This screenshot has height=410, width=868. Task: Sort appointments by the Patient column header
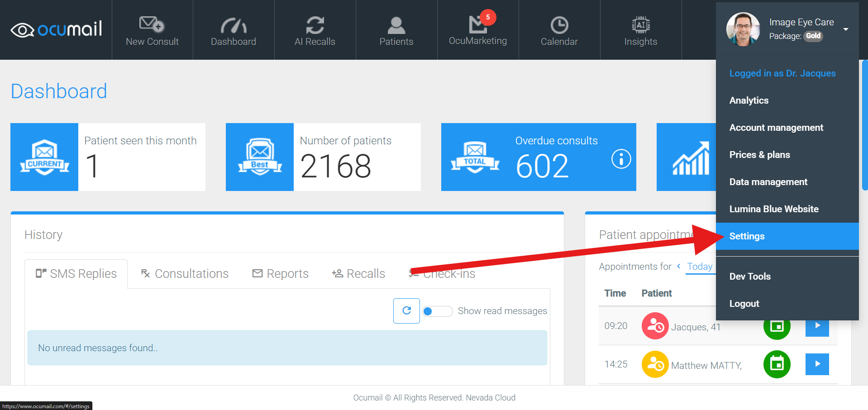pos(657,293)
